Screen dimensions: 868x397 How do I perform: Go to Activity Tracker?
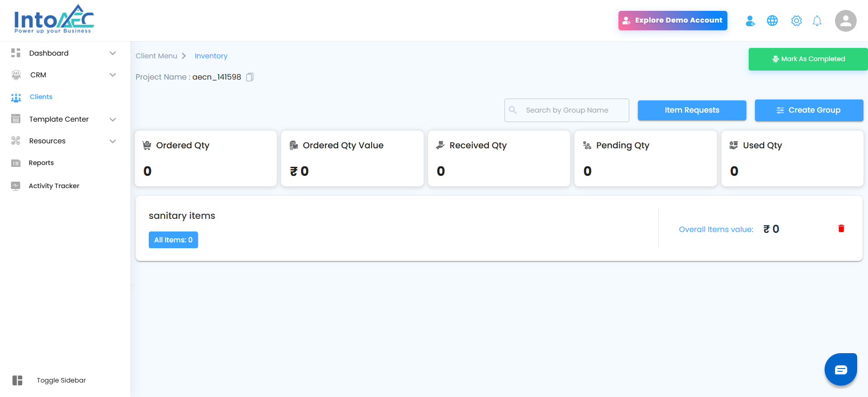[54, 186]
